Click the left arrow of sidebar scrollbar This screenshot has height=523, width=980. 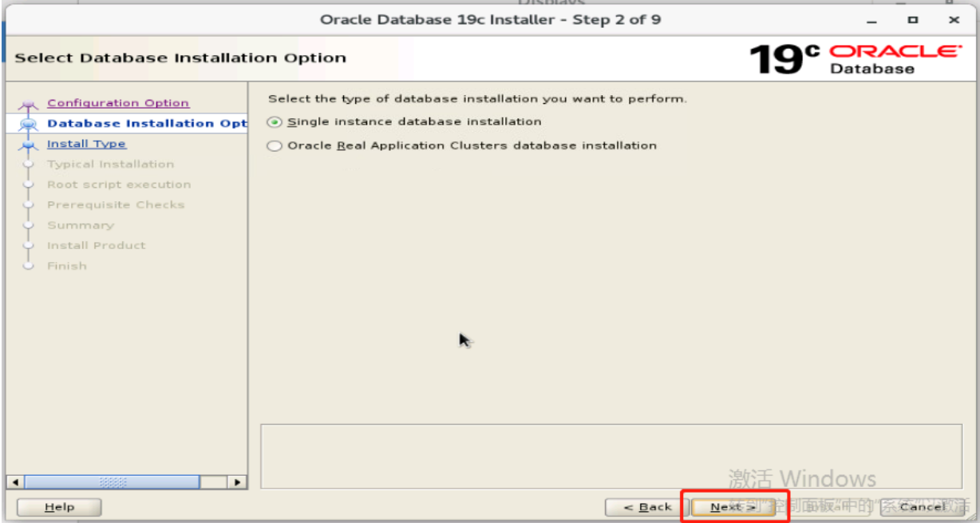(x=14, y=482)
